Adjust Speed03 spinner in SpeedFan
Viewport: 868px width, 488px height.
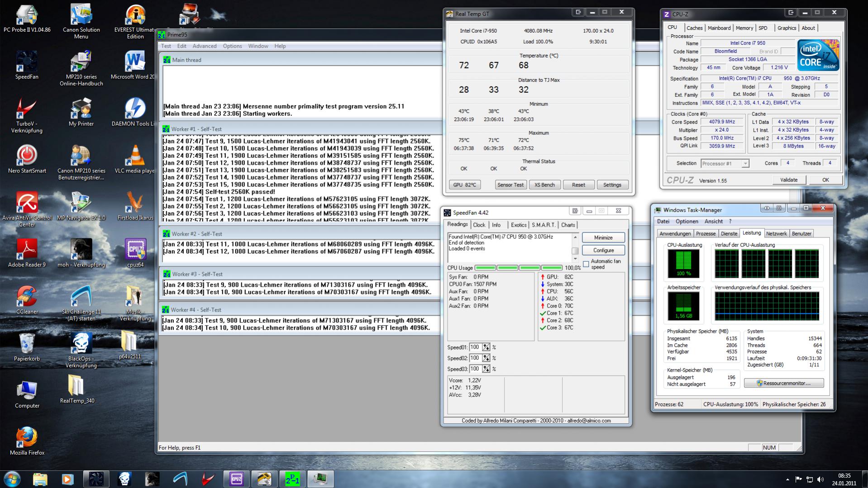tap(486, 369)
